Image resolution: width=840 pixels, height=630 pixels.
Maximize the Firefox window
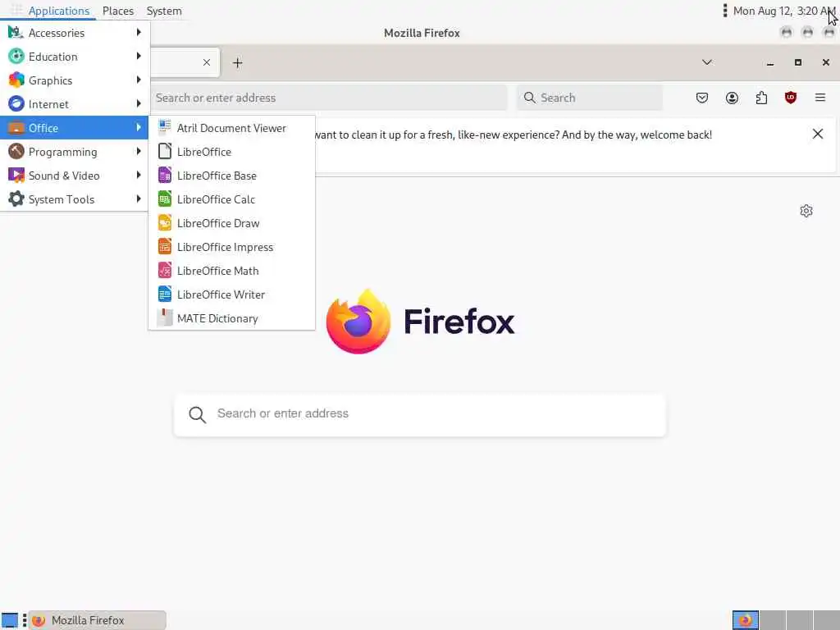click(x=797, y=62)
